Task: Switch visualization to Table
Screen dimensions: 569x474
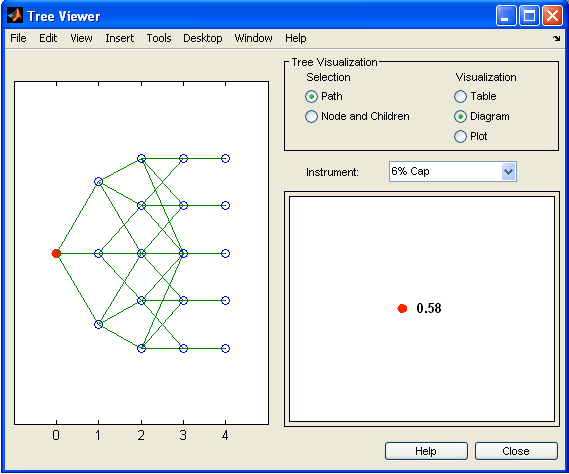Action: [x=460, y=97]
